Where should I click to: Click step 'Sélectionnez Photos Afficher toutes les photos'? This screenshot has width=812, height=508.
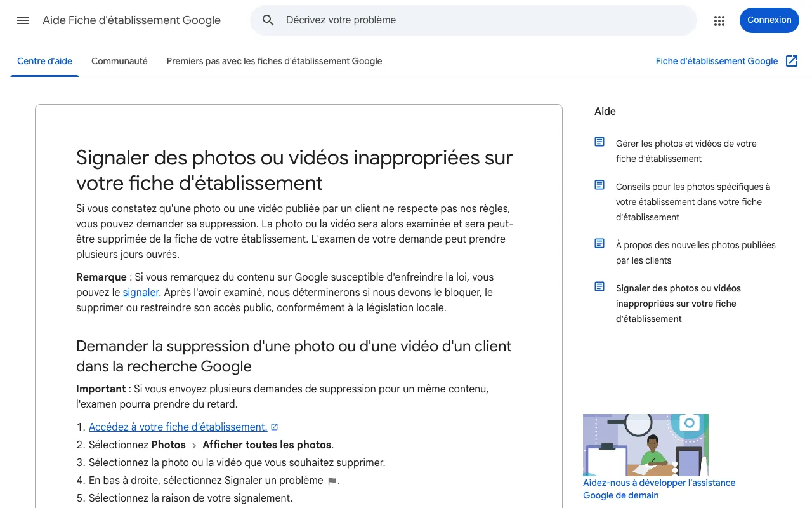coord(211,444)
